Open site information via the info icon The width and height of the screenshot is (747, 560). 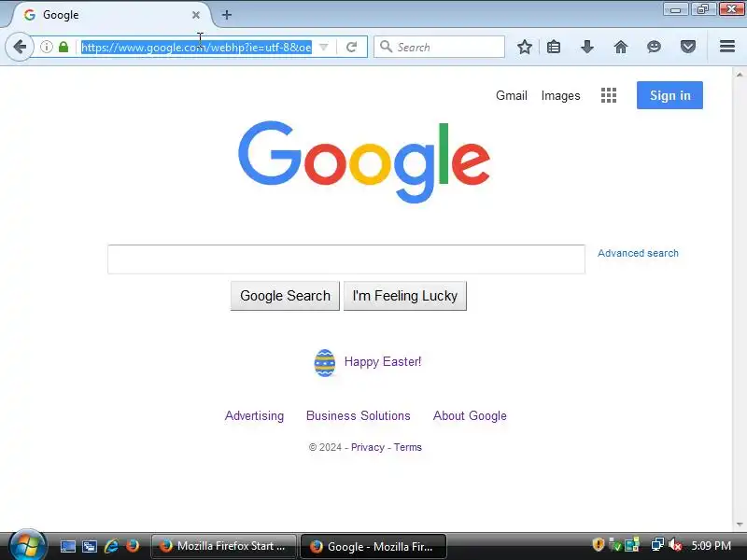(x=46, y=47)
